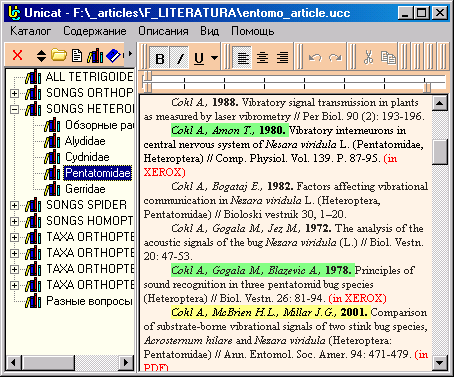The image size is (454, 377).
Task: Toggle italic formatting (I)
Action: point(180,58)
